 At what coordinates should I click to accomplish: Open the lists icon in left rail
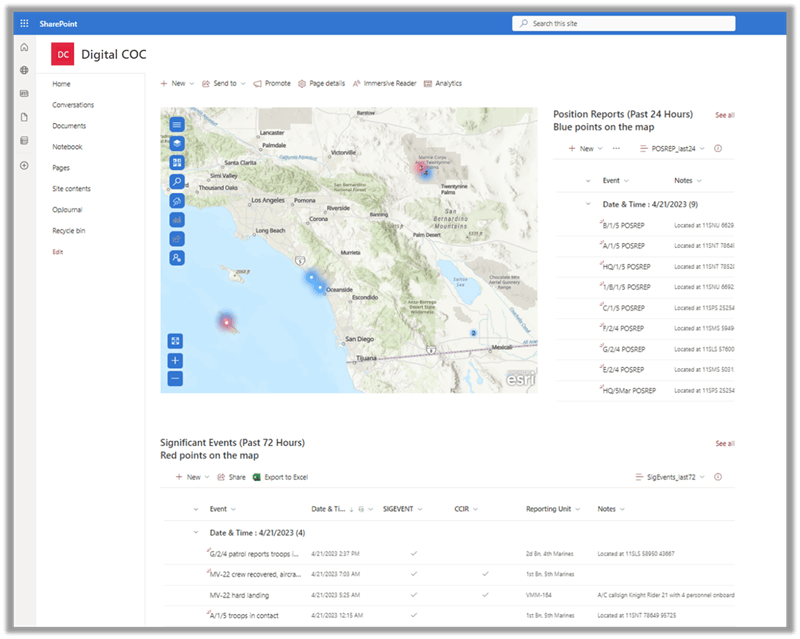coord(24,140)
